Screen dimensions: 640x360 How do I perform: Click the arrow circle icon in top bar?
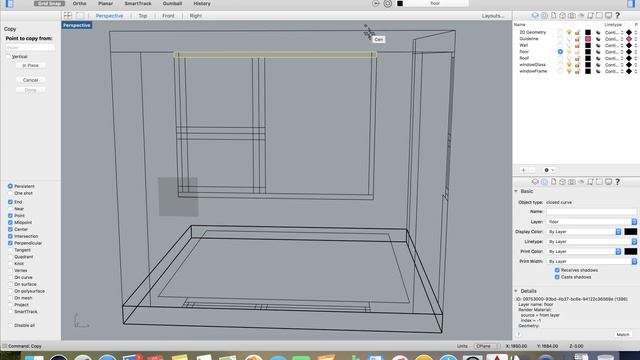(x=376, y=4)
